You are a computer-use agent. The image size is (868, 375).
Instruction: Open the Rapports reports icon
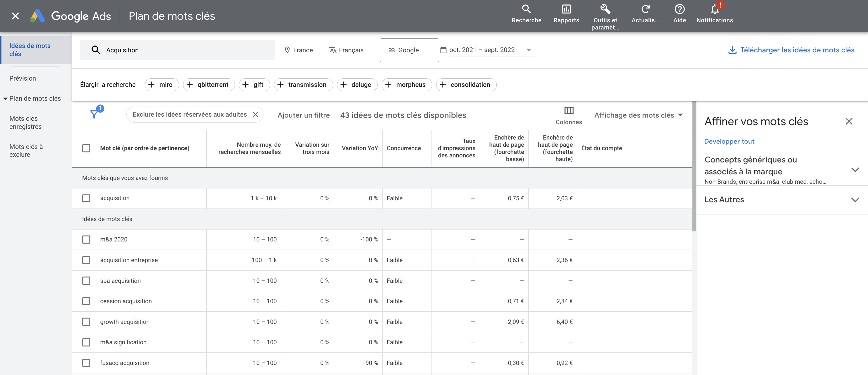pos(566,9)
